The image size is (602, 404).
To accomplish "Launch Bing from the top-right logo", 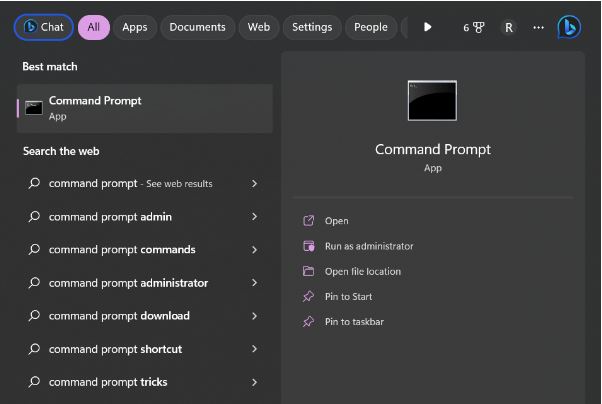I will [x=569, y=27].
